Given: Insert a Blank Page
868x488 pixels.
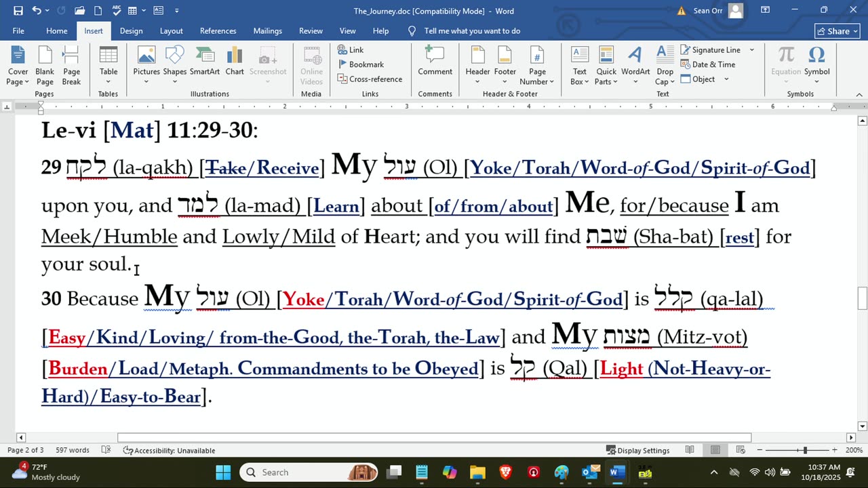Looking at the screenshot, I should (45, 66).
